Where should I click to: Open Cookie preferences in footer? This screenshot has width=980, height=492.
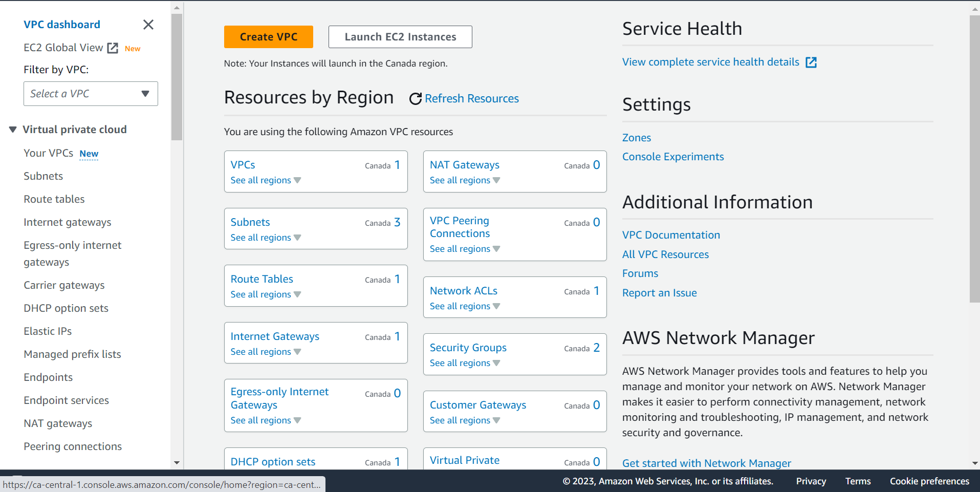929,481
